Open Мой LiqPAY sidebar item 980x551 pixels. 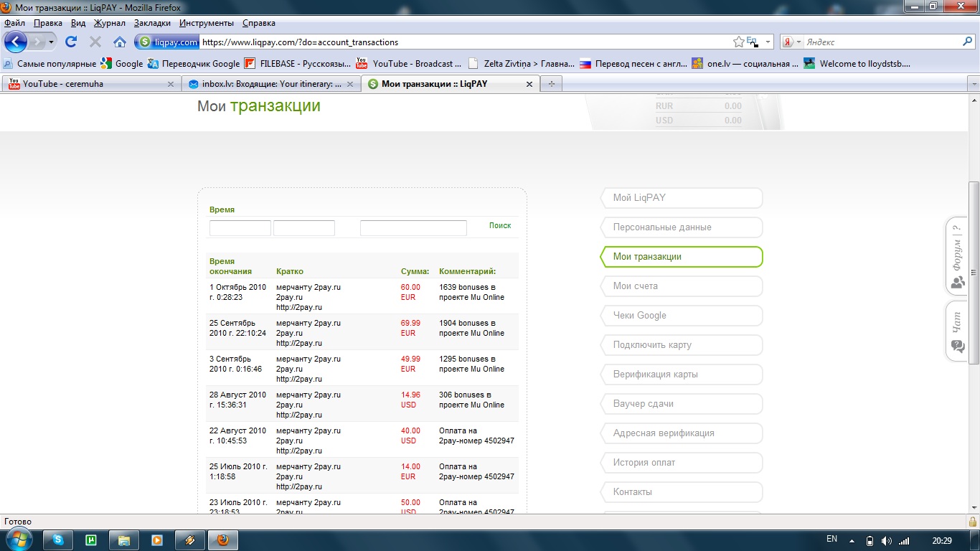coord(682,198)
